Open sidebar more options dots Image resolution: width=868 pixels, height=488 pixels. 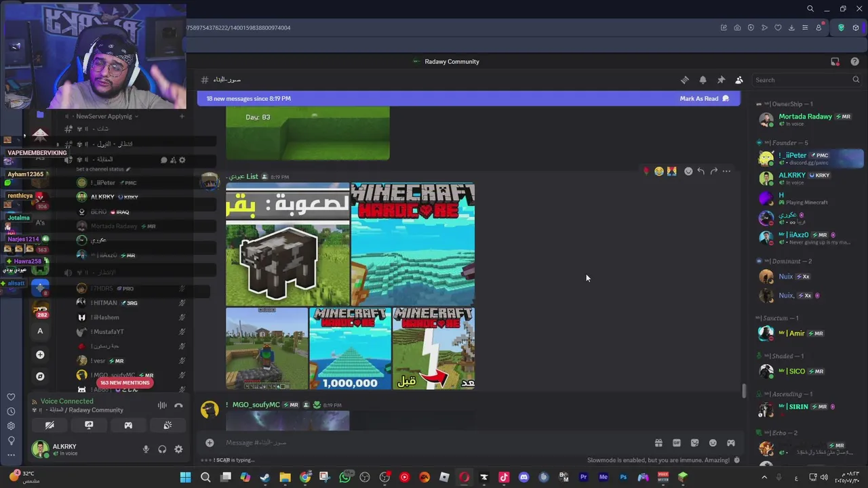pyautogui.click(x=11, y=455)
